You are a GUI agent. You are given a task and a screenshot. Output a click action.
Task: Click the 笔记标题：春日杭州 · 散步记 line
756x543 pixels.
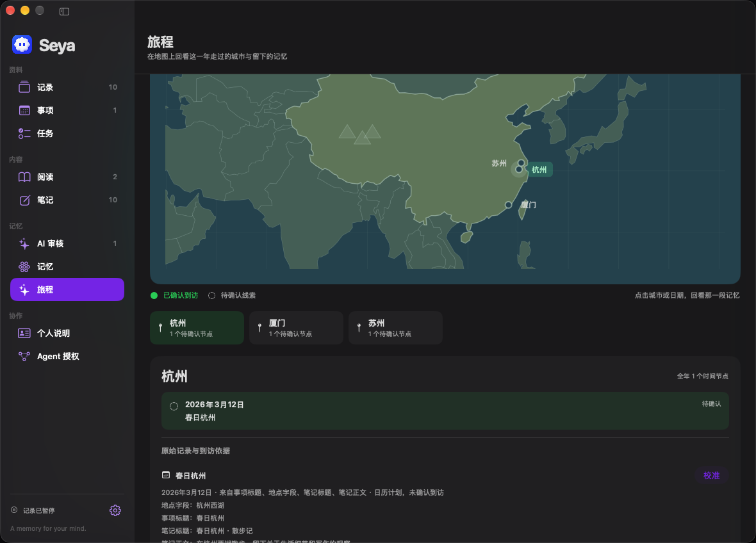pyautogui.click(x=207, y=531)
